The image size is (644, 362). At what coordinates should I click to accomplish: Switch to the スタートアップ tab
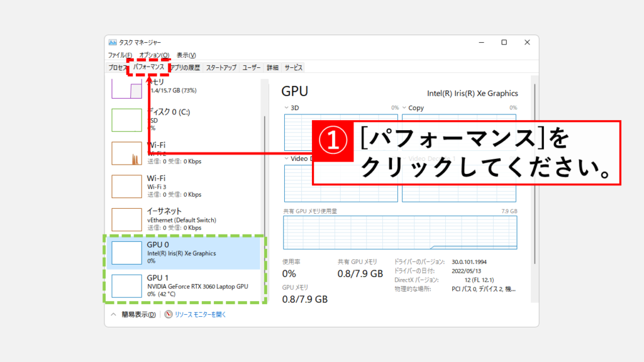pyautogui.click(x=221, y=67)
